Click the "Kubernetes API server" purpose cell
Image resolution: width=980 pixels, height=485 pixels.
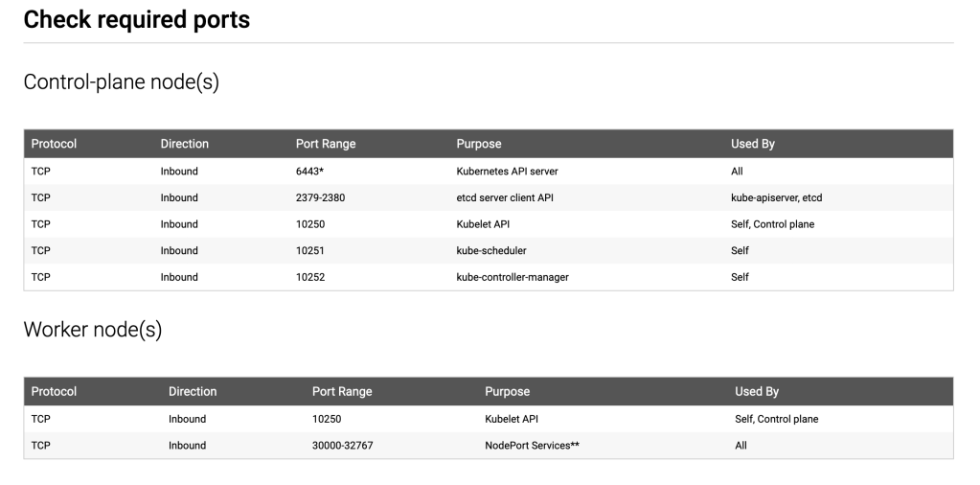507,172
